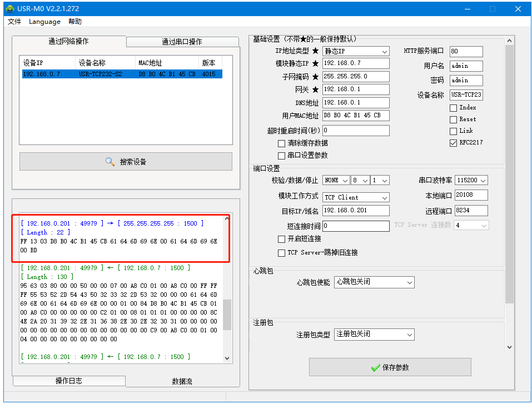Toggle the Link checkbox
This screenshot has height=404, width=532.
click(x=453, y=131)
